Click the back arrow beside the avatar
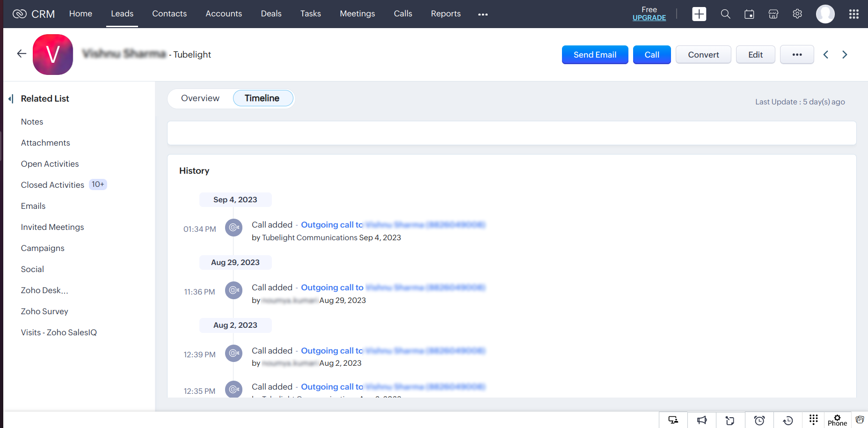This screenshot has width=868, height=428. [22, 54]
